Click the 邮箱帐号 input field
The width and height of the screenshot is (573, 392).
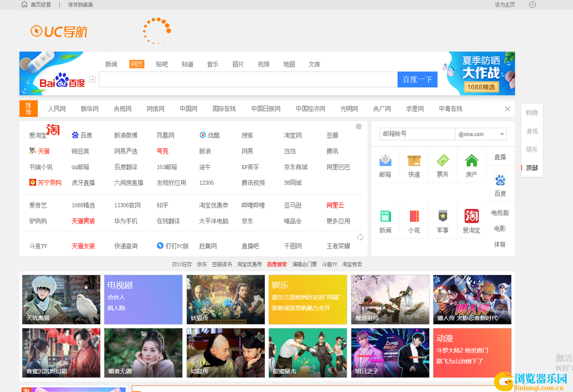(x=417, y=134)
